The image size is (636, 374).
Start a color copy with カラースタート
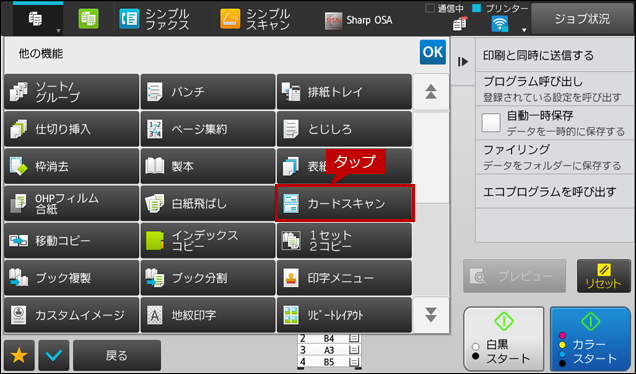(590, 339)
